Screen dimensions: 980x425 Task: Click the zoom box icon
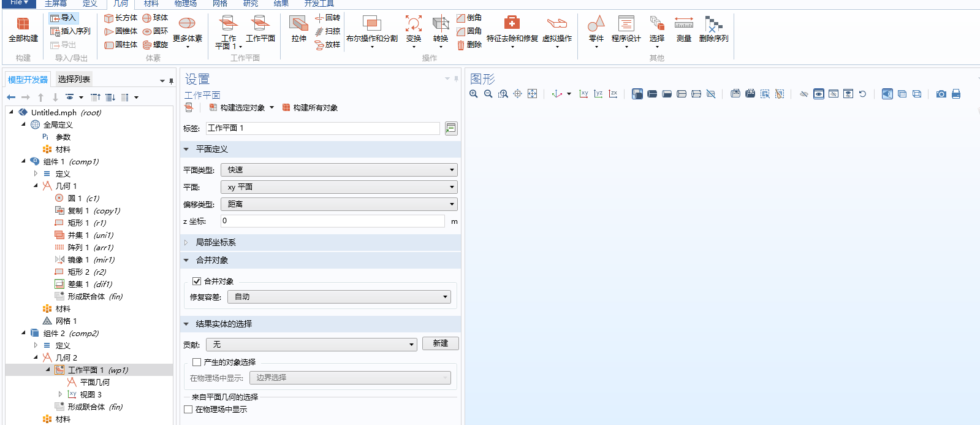(x=503, y=94)
